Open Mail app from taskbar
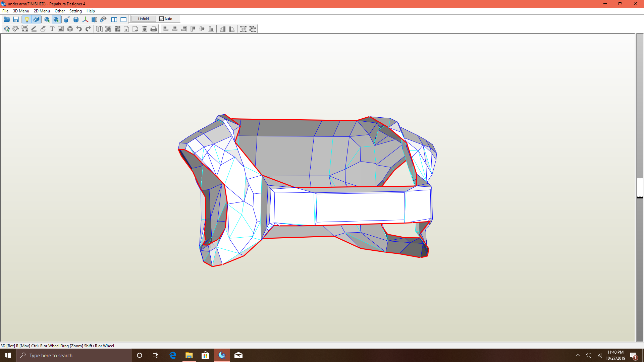Viewport: 644px width, 362px height. tap(238, 355)
